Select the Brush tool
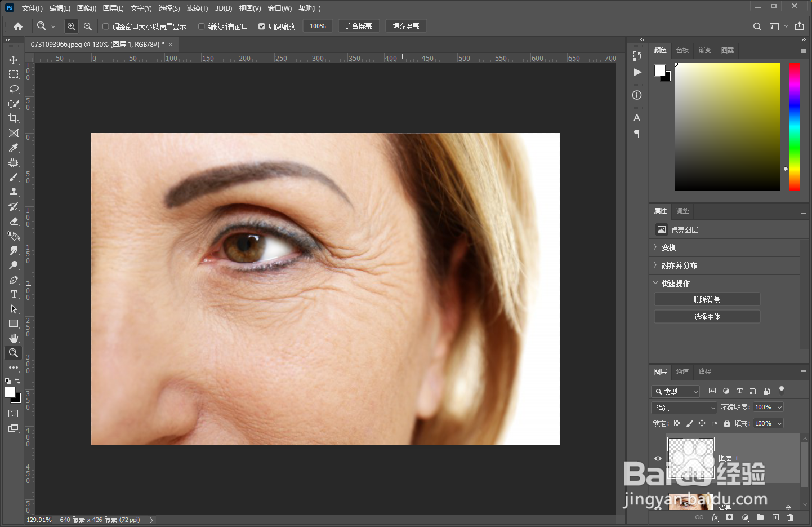812x527 pixels. [x=14, y=177]
